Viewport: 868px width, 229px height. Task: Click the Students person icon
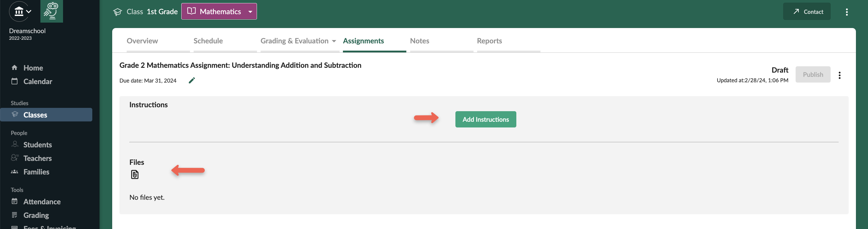pos(15,144)
